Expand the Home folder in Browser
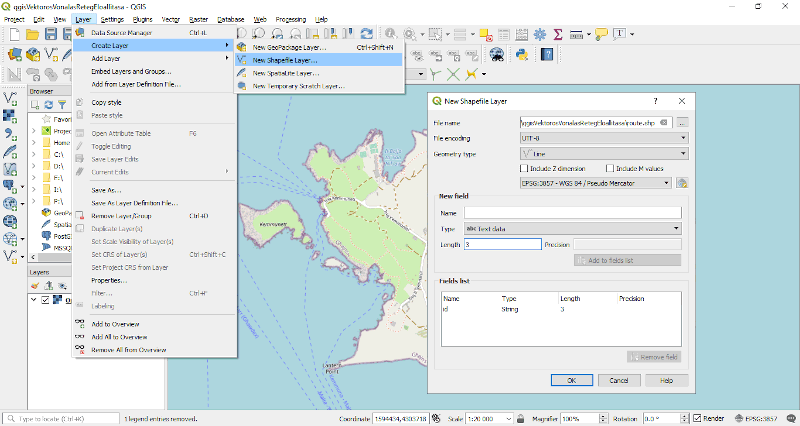800x426 pixels. pos(34,142)
